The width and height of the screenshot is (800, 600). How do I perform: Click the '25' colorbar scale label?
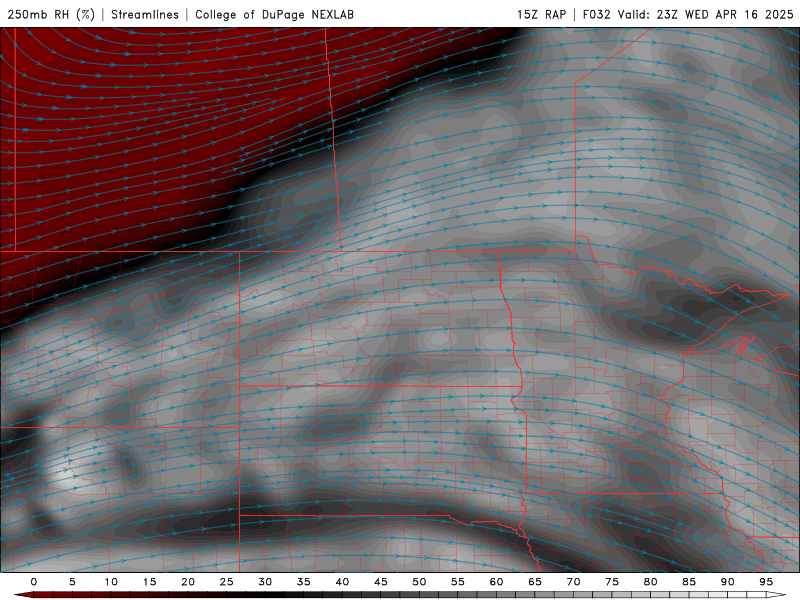point(227,582)
